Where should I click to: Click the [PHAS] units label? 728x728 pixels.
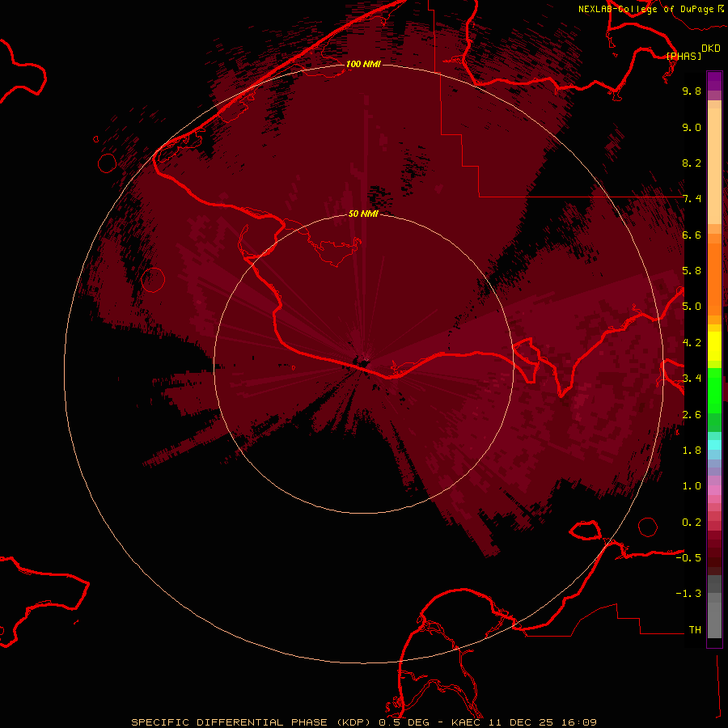click(684, 56)
